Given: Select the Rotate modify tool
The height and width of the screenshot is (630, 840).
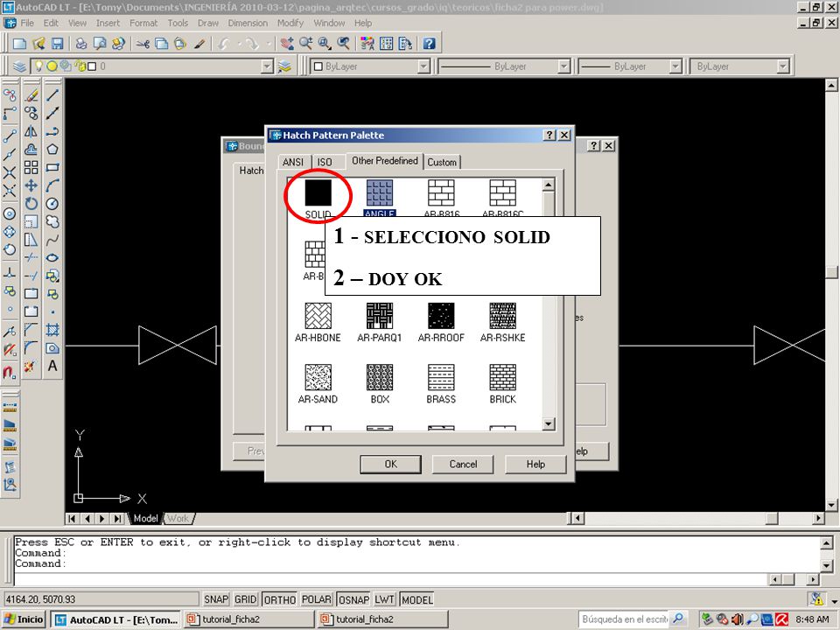Looking at the screenshot, I should point(31,204).
